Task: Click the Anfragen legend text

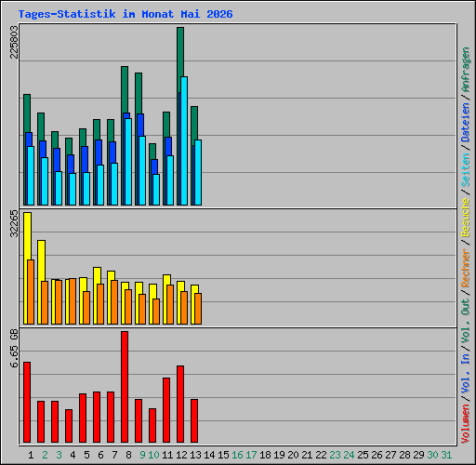Action: pos(466,70)
